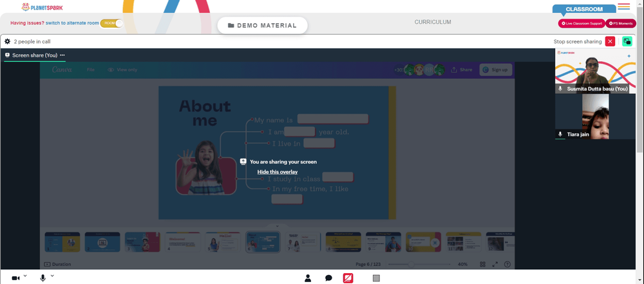Toggle the alternate ROOM switch
The height and width of the screenshot is (284, 644).
tap(111, 23)
